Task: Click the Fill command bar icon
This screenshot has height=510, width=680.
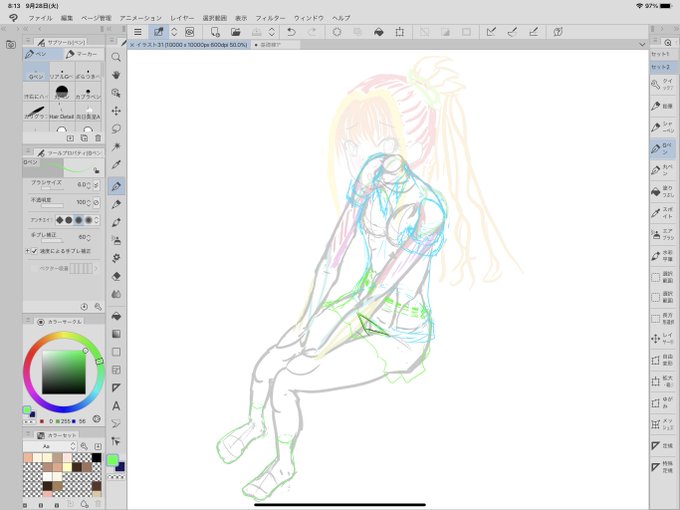Action: coord(379,32)
